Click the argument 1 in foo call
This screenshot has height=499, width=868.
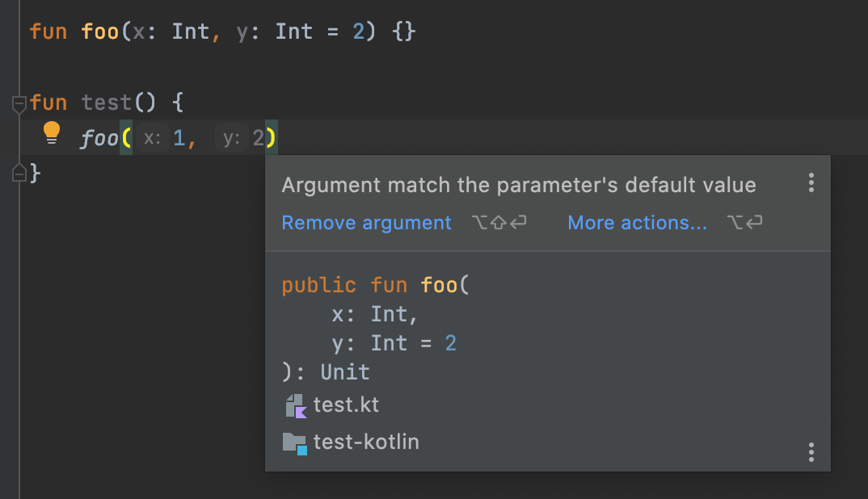tap(179, 138)
